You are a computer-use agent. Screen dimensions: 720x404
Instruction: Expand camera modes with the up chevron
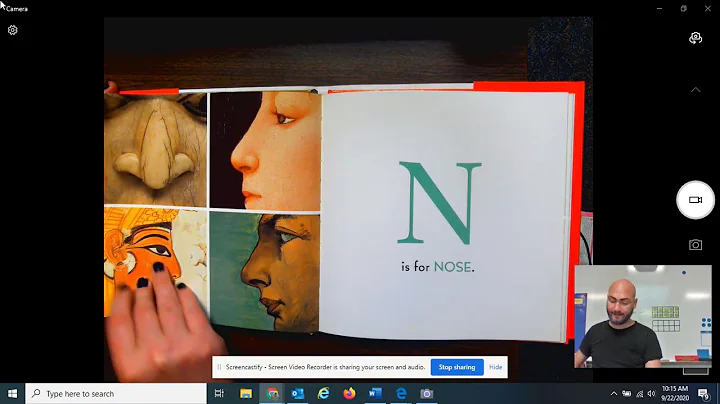pos(696,90)
